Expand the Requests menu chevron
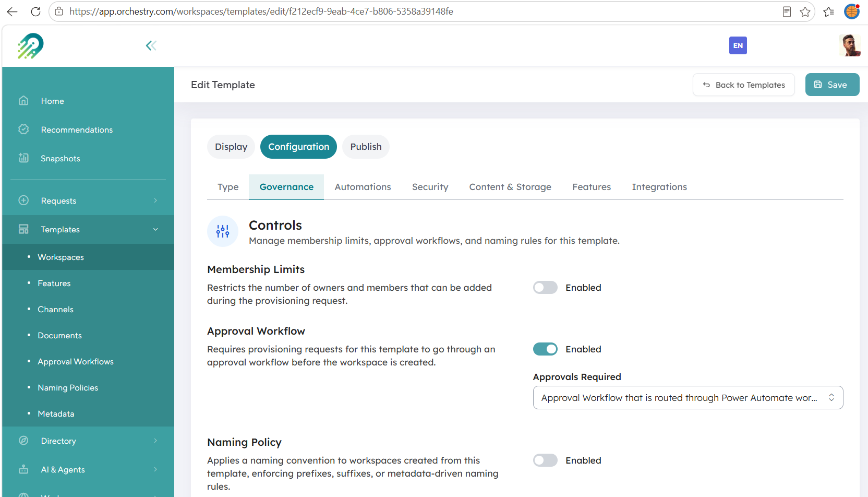 point(155,200)
